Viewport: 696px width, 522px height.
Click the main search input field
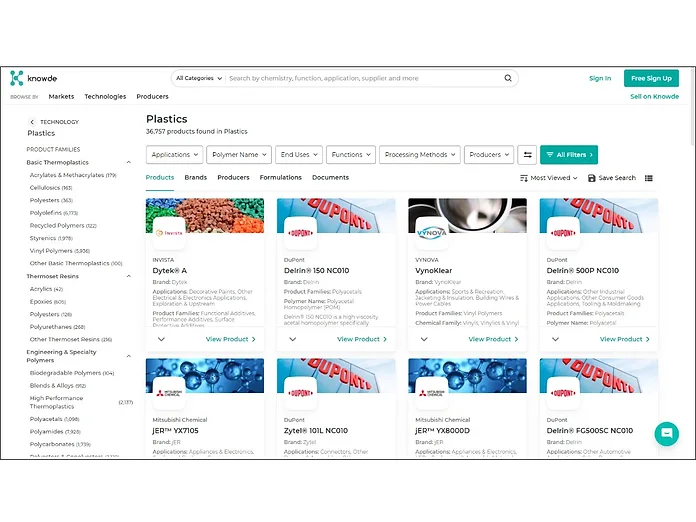[x=364, y=78]
